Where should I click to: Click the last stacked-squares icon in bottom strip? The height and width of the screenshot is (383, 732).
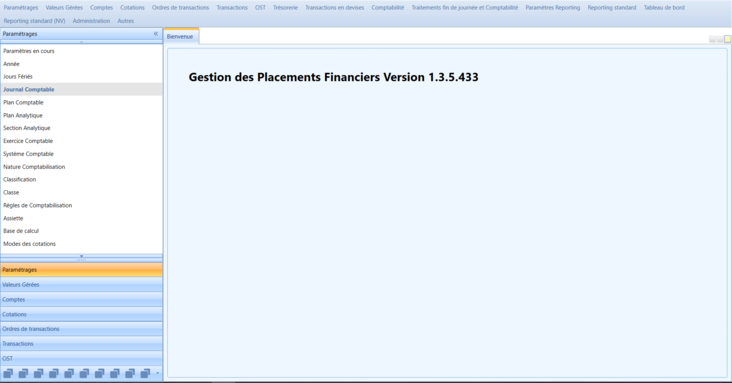145,373
